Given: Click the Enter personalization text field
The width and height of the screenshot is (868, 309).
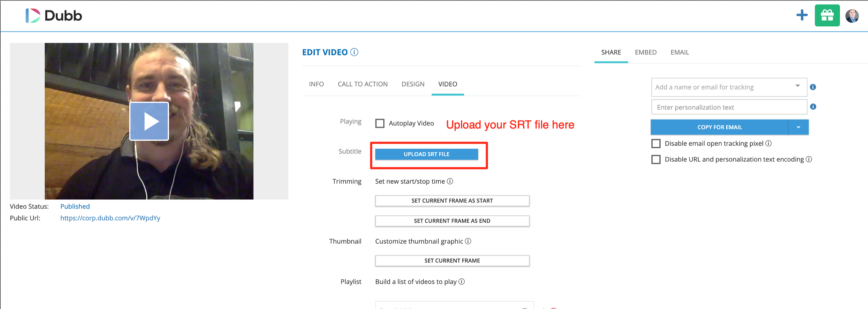Looking at the screenshot, I should pyautogui.click(x=729, y=107).
